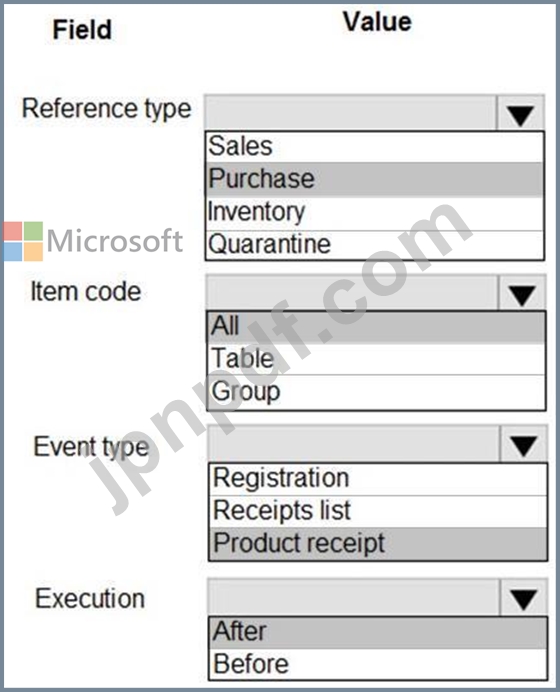Expand the Item code dropdown arrow
Screen dimensions: 560x692
(x=522, y=293)
